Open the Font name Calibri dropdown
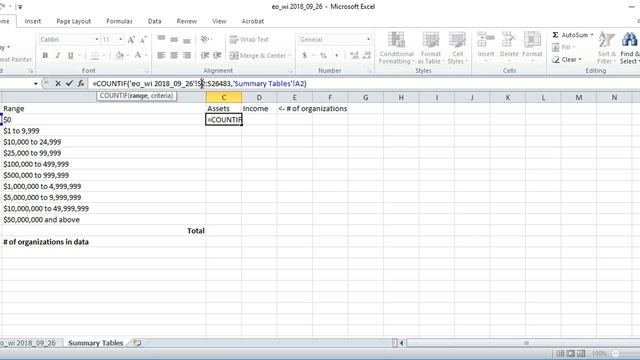The height and width of the screenshot is (360, 640). (97, 40)
